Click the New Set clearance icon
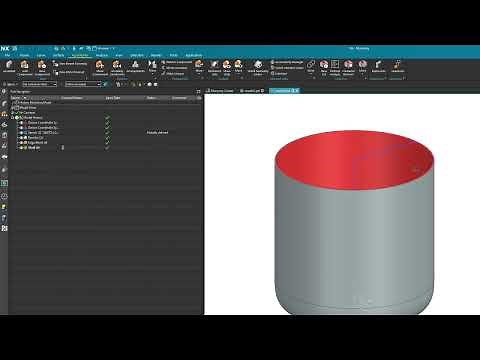Screen dimensions: 480x360 click(x=324, y=67)
